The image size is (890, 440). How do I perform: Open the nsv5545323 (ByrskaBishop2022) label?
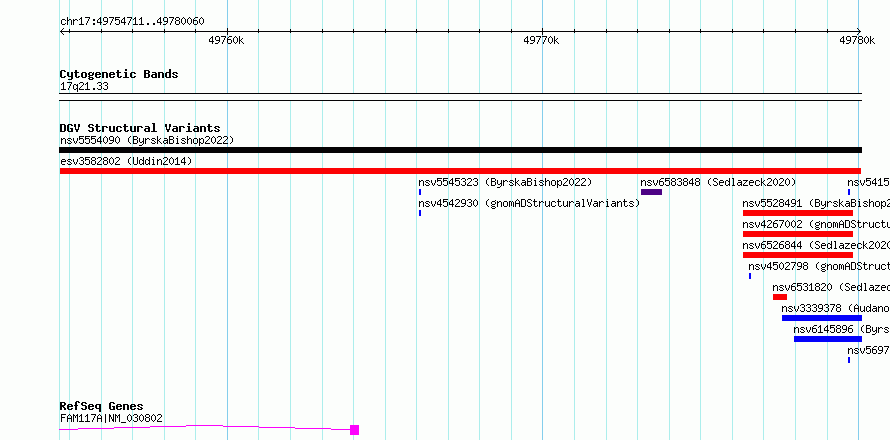pyautogui.click(x=505, y=182)
